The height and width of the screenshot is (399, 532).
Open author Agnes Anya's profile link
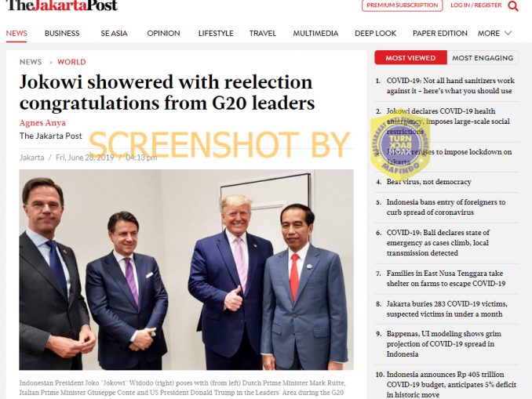click(42, 123)
